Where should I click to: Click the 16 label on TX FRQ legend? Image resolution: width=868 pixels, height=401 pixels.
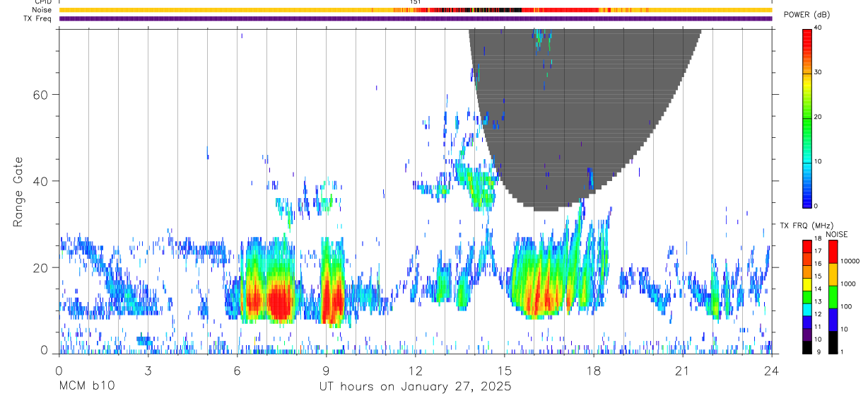point(817,265)
